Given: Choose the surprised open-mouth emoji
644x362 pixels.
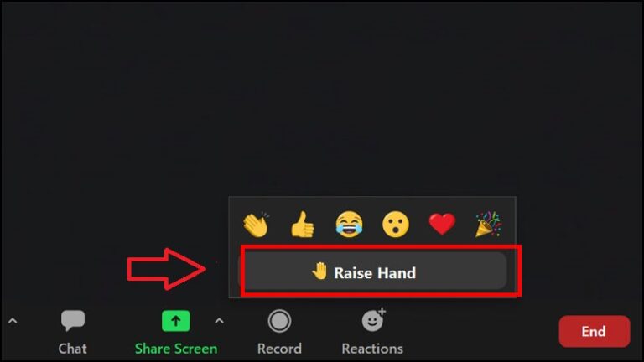Looking at the screenshot, I should click(396, 225).
